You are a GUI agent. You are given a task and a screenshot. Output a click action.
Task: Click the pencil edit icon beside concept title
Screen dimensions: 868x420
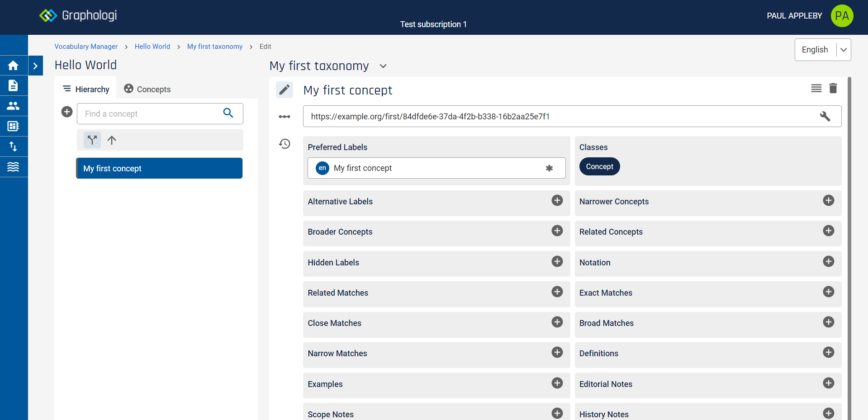(x=284, y=90)
